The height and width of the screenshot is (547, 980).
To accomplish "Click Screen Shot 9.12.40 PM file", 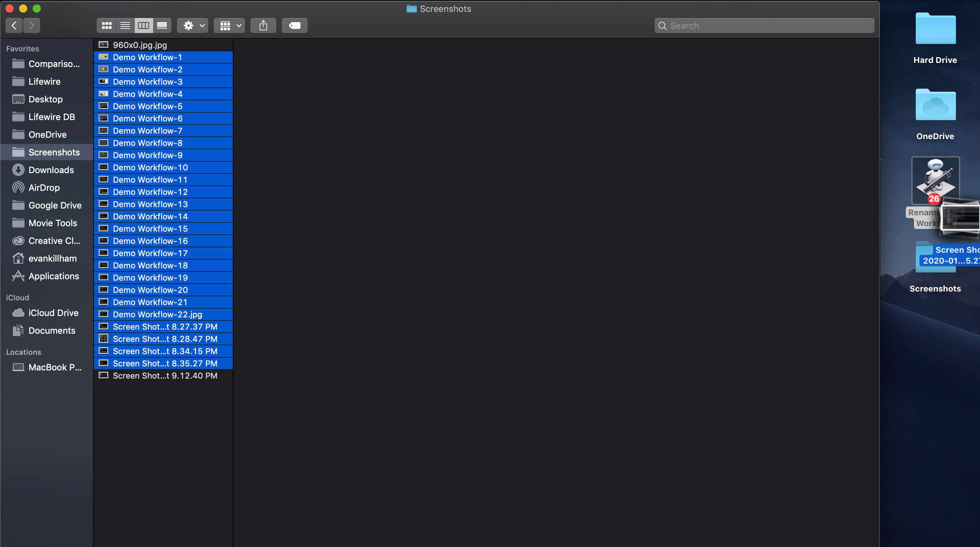I will (165, 376).
